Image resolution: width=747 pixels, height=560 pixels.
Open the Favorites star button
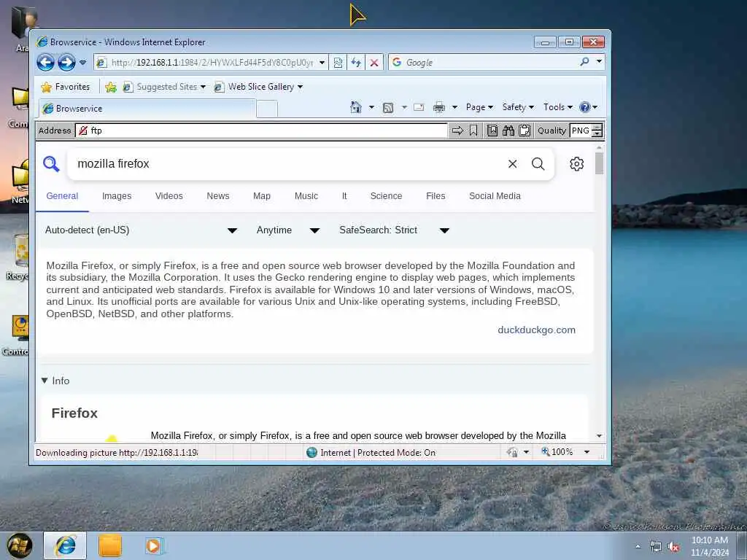[x=66, y=87]
